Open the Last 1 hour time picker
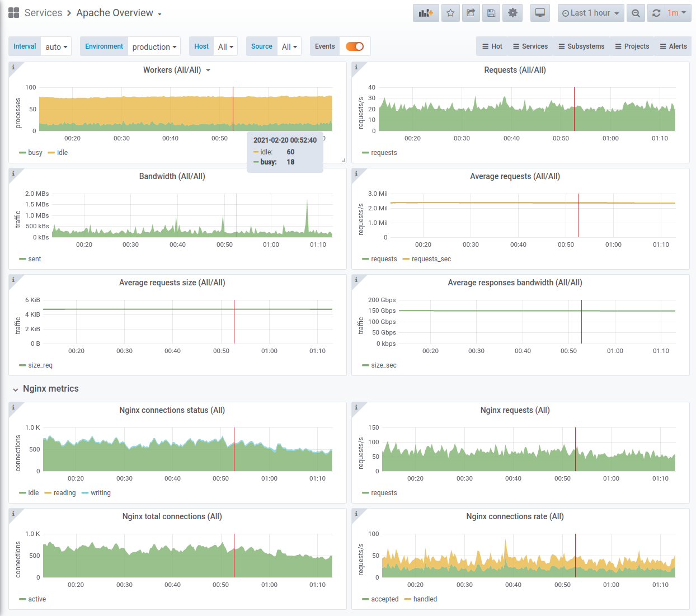The image size is (696, 616). (x=591, y=13)
